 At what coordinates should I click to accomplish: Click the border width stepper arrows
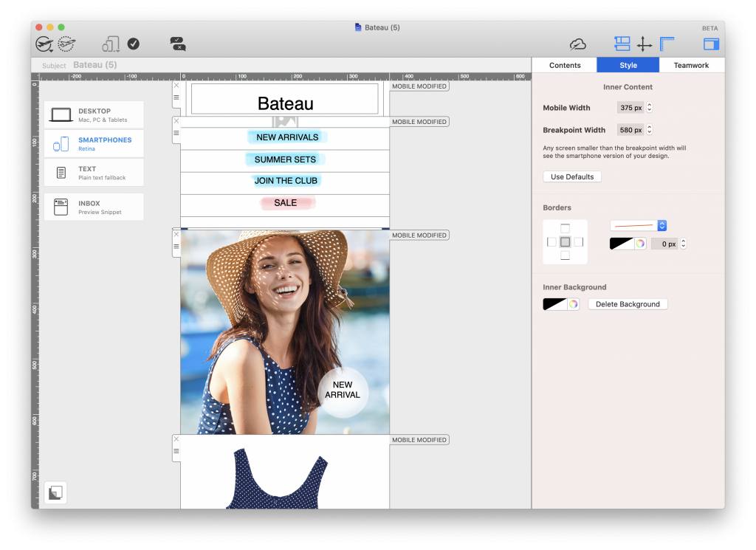coord(683,244)
